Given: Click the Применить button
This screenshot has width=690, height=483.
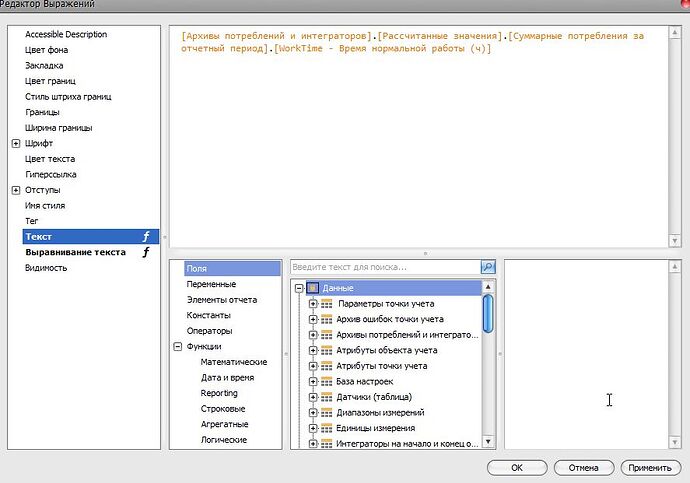Looking at the screenshot, I should (650, 468).
